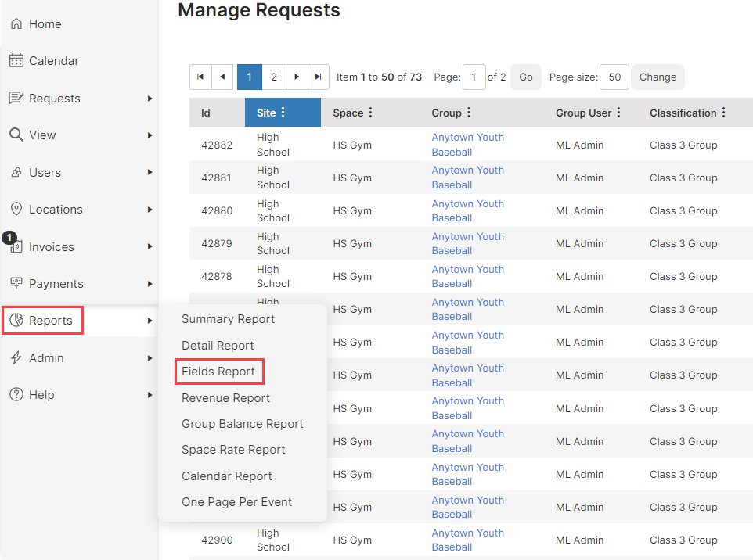Expand the Payments submenu arrow
Viewport: 753px width, 560px height.
(150, 284)
